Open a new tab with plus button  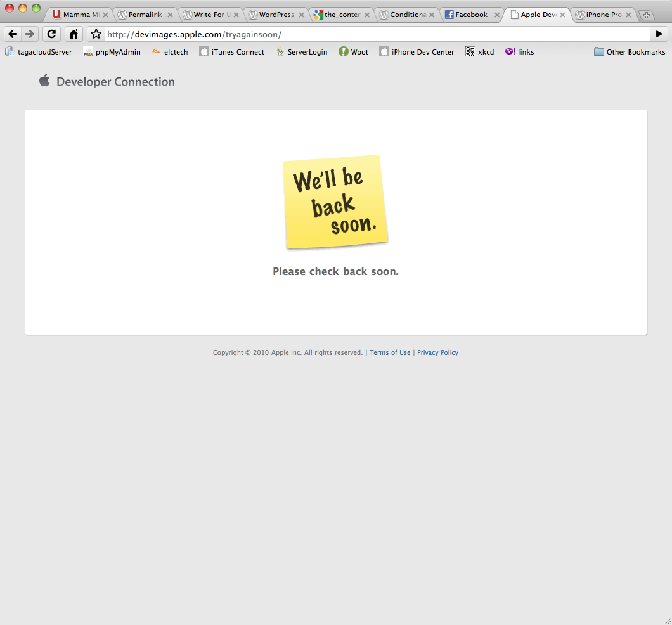tap(646, 15)
